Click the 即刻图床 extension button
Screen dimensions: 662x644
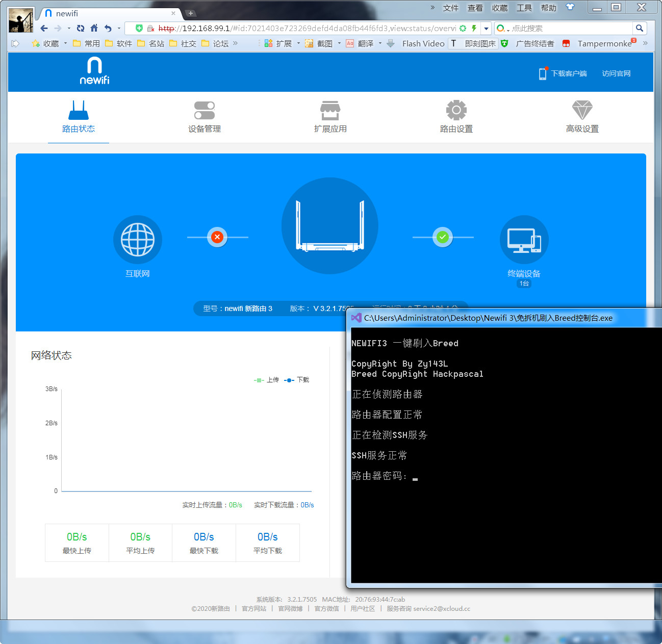coord(473,44)
